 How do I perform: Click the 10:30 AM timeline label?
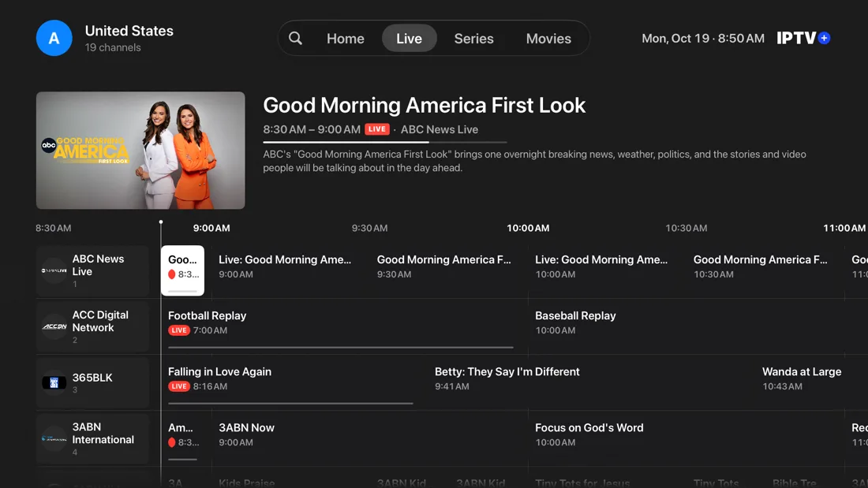(x=687, y=228)
